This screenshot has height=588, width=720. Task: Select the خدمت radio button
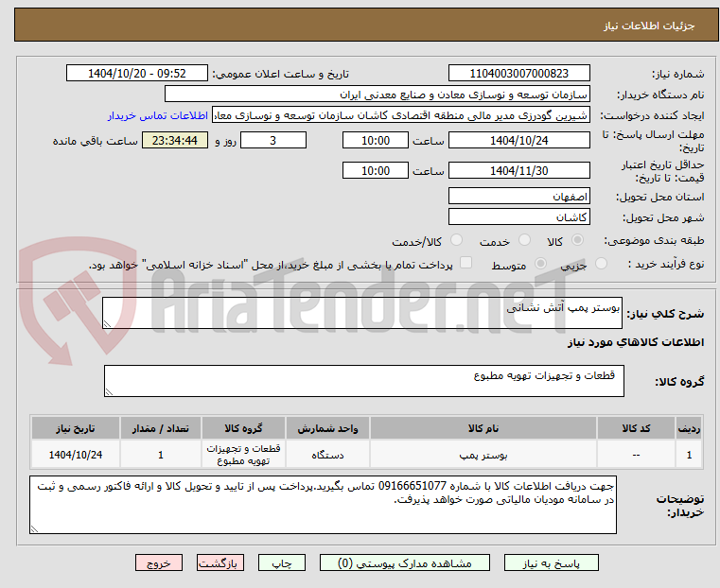click(x=524, y=240)
